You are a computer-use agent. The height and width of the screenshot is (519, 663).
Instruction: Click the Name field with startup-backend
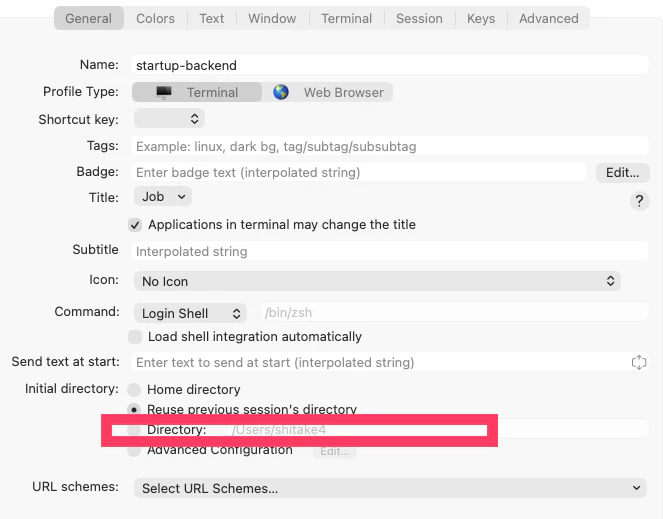(x=390, y=65)
